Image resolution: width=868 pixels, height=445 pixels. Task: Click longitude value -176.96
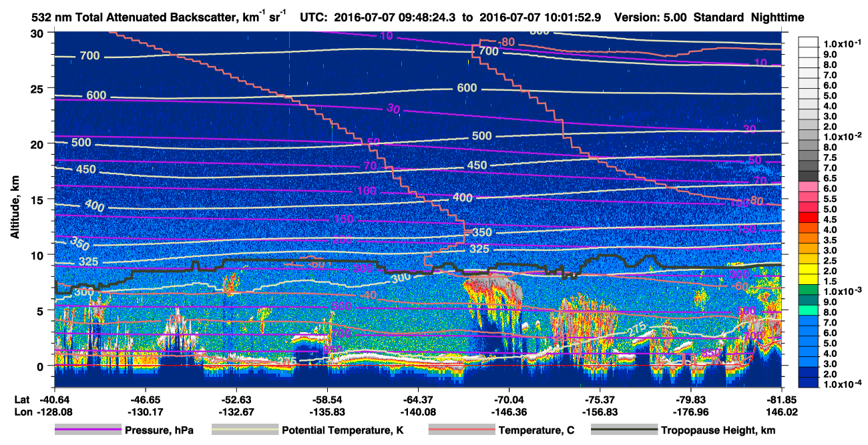click(x=691, y=411)
